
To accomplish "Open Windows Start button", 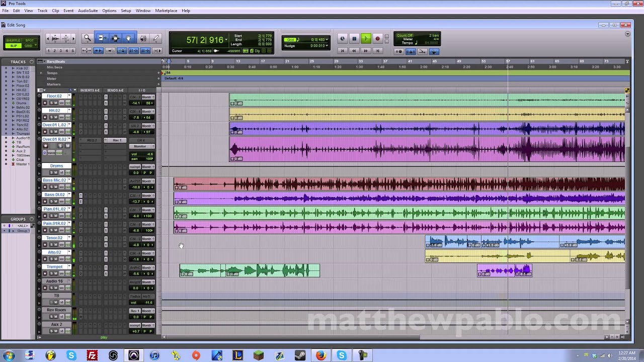I will 9,356.
